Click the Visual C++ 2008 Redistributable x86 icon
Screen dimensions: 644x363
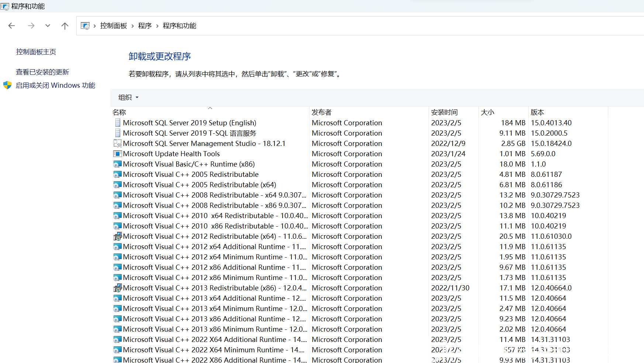[118, 205]
